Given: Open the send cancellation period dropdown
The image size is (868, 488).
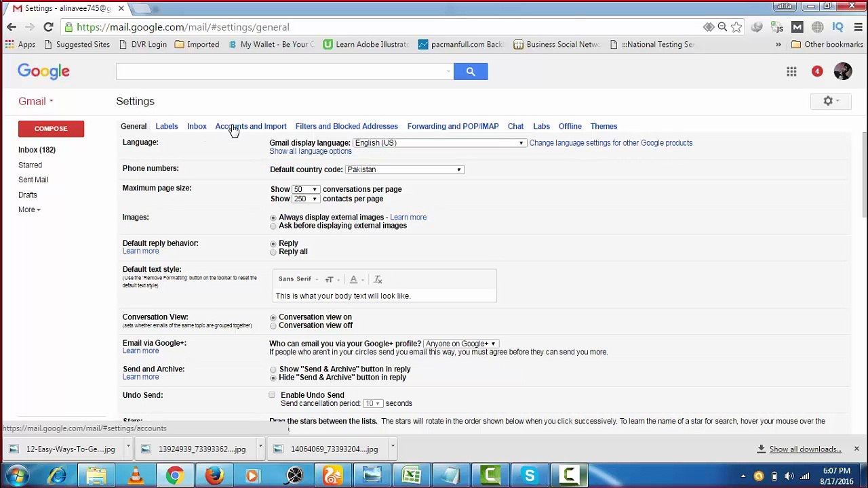Looking at the screenshot, I should click(x=372, y=403).
